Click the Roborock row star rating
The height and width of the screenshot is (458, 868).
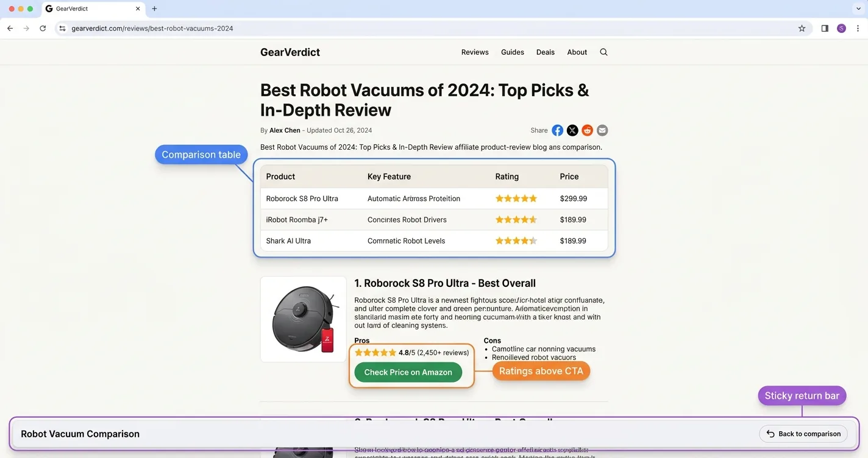pyautogui.click(x=516, y=199)
